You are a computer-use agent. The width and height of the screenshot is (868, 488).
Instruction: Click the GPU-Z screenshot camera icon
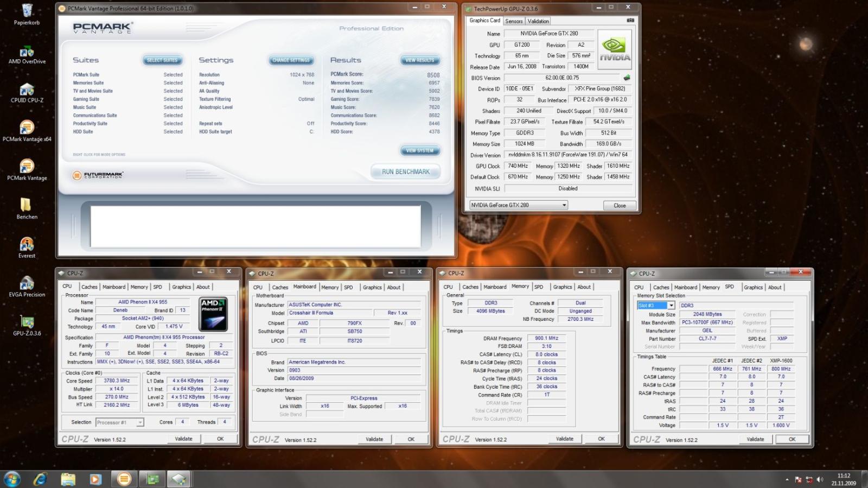(630, 21)
